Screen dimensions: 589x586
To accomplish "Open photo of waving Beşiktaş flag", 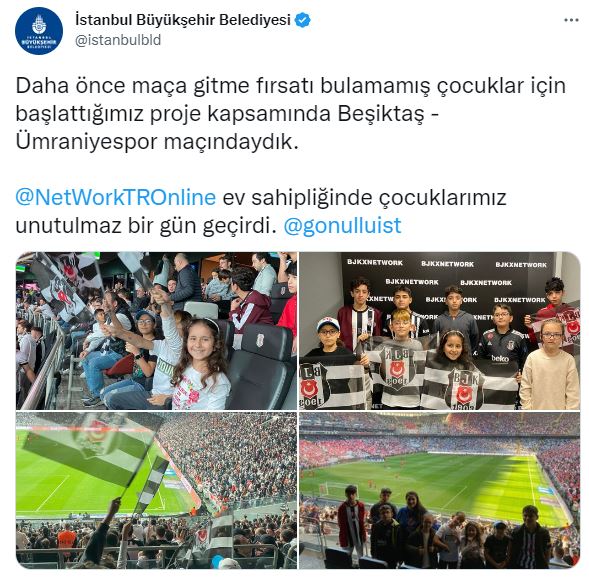I will 156,491.
